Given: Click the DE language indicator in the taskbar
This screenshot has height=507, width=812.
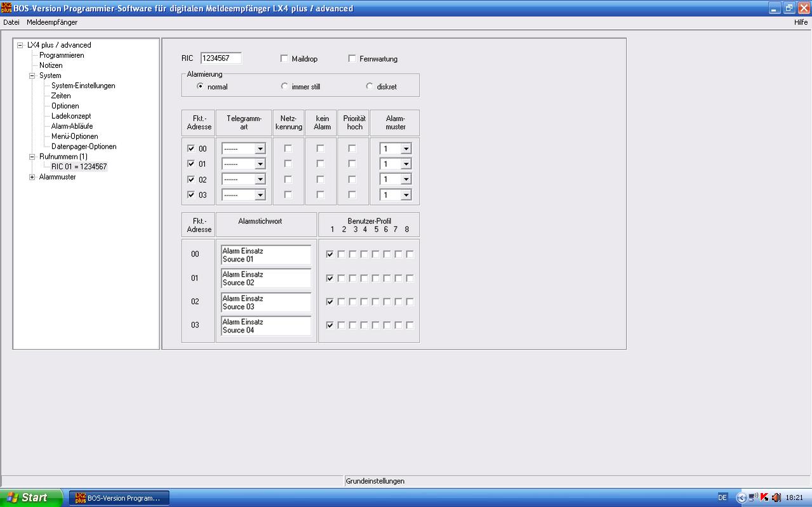Looking at the screenshot, I should pyautogui.click(x=722, y=497).
